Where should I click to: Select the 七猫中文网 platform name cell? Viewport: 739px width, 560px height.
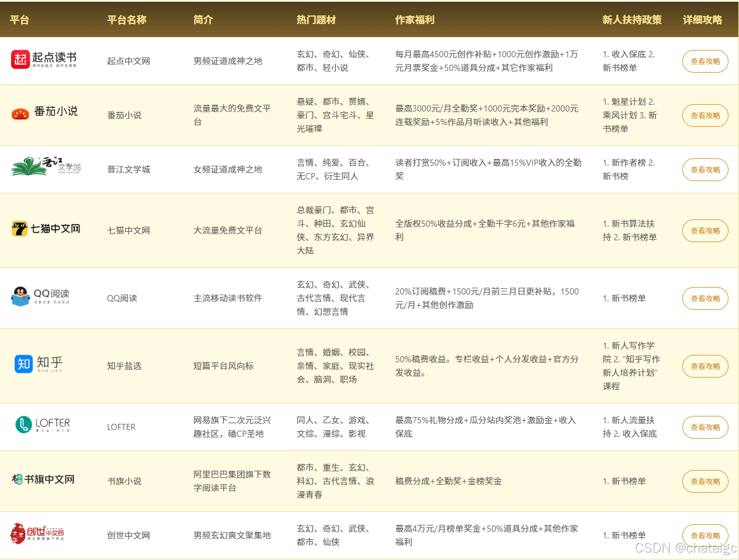pos(128,231)
